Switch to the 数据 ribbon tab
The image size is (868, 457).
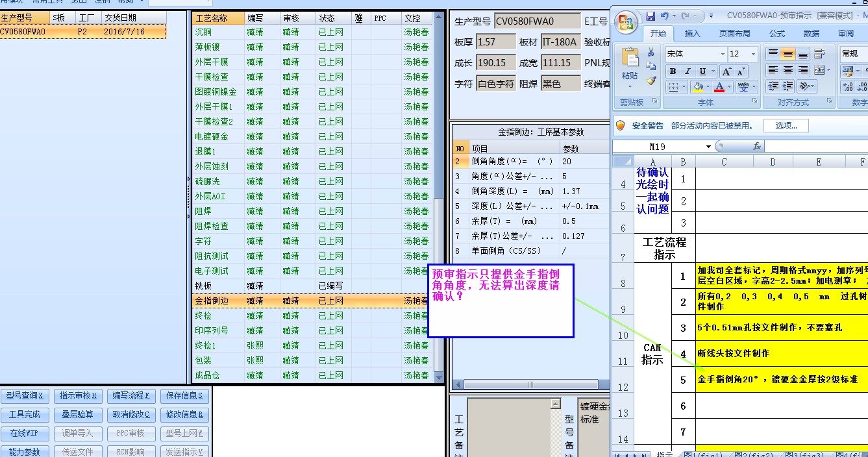pyautogui.click(x=812, y=34)
